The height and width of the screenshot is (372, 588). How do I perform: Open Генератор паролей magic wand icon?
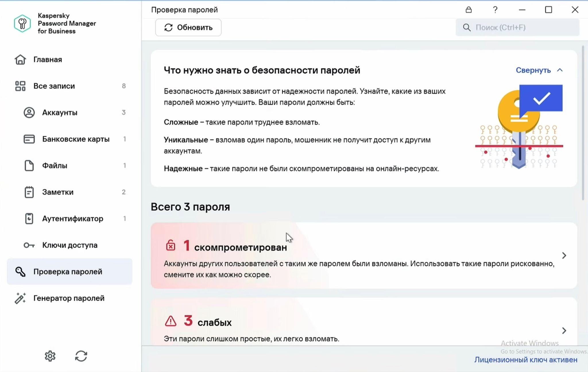(20, 298)
